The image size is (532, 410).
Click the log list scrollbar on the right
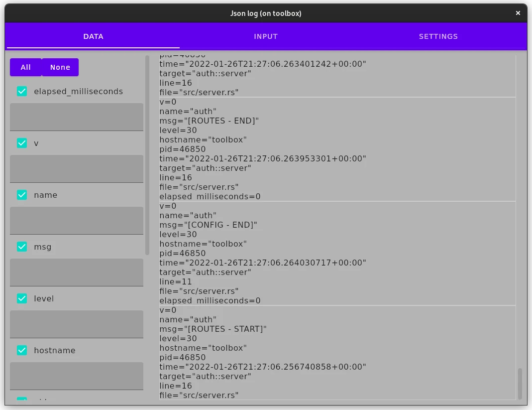[521, 384]
